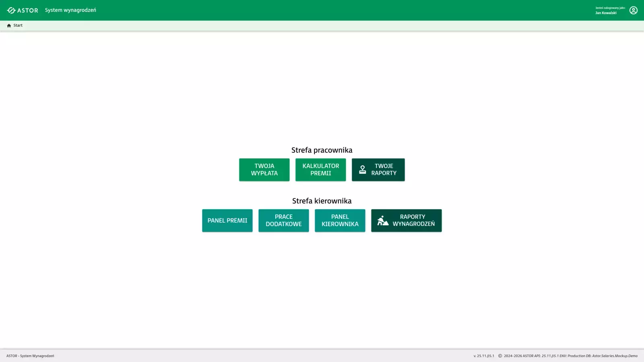Click the home icon in the breadcrumb
The height and width of the screenshot is (362, 644).
9,25
